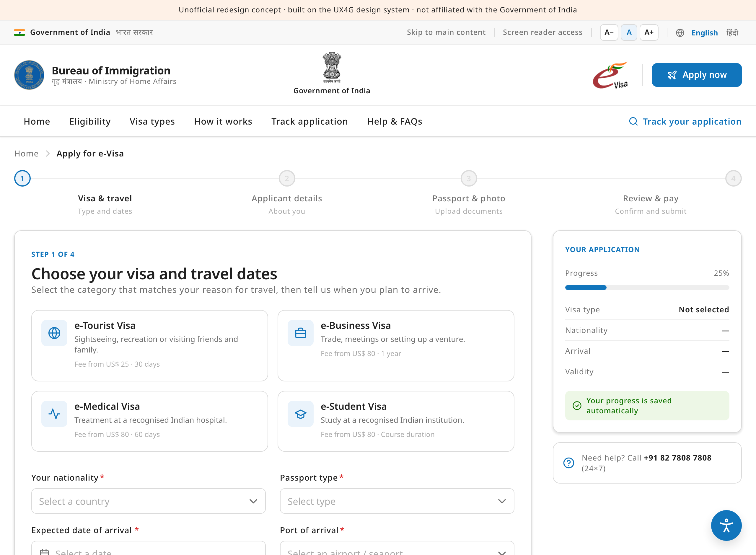The height and width of the screenshot is (555, 756).
Task: Click 'Fee from US$ 80 · 60 days' text
Action: pyautogui.click(x=117, y=434)
